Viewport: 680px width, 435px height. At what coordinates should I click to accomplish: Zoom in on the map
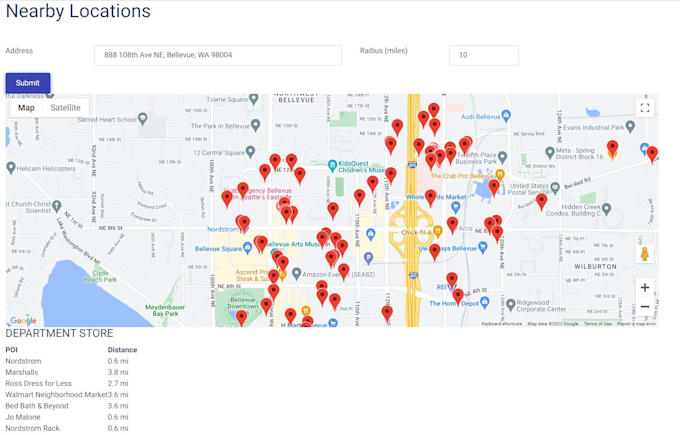[645, 287]
